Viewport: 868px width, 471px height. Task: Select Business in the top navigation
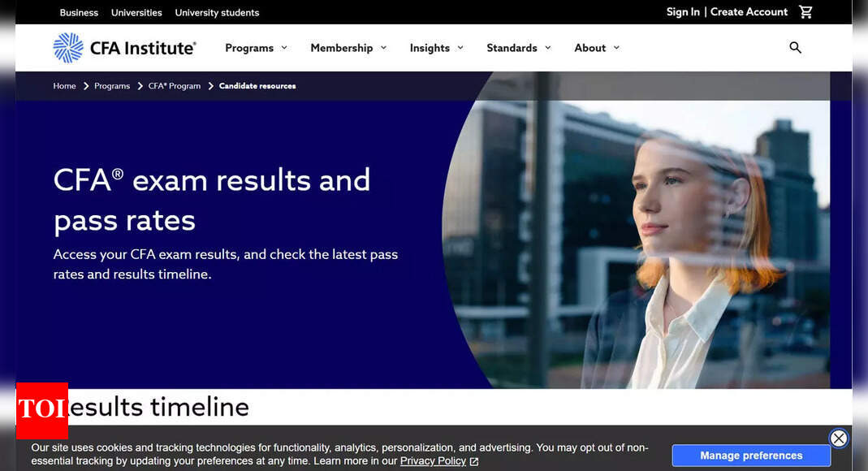click(78, 12)
